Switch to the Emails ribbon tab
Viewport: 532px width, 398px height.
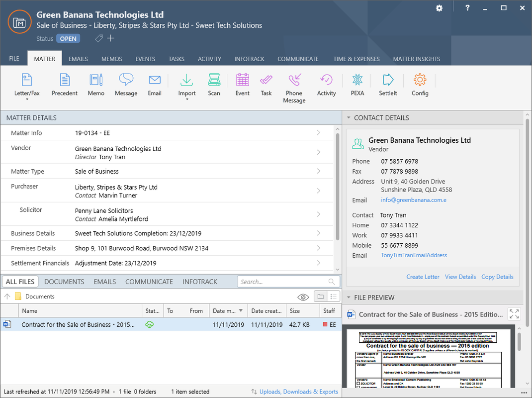(78, 59)
